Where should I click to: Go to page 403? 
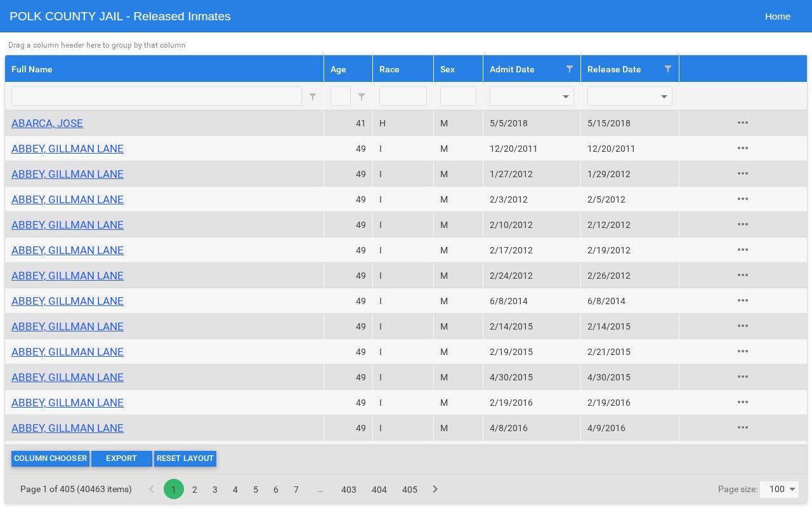349,489
